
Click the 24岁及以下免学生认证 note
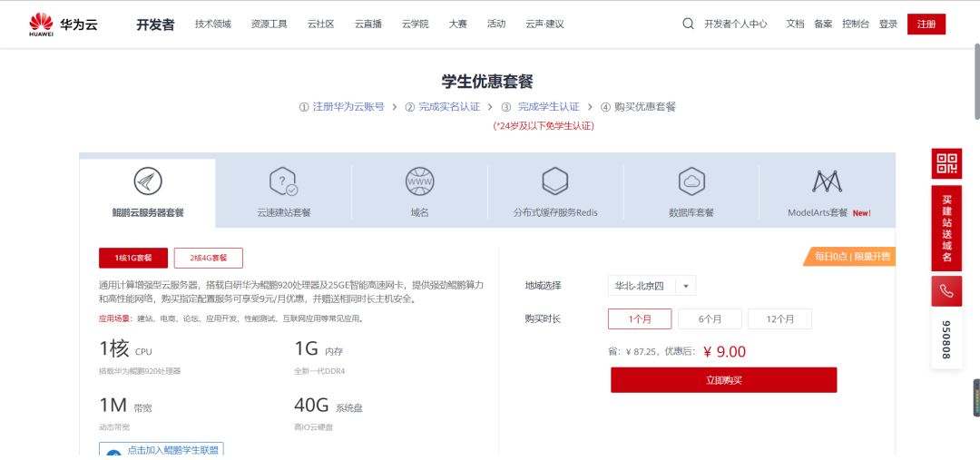tap(544, 125)
